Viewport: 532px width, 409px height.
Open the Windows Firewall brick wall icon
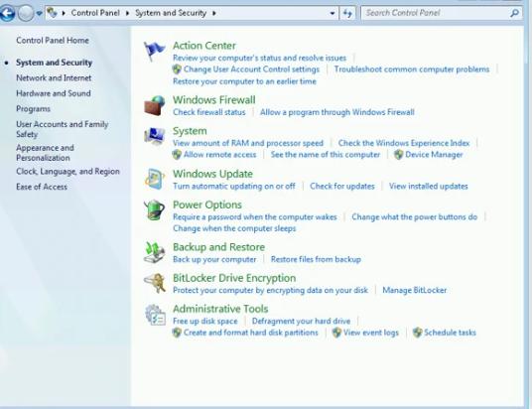[x=155, y=105]
